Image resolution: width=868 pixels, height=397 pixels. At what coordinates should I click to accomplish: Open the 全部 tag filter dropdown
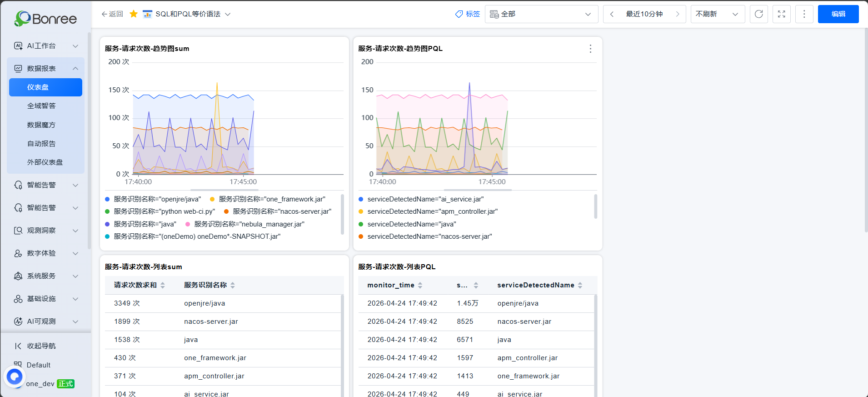[541, 14]
